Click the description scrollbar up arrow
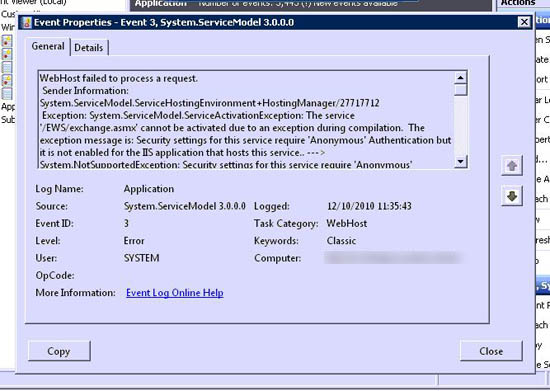Screen dimensions: 550x391 (x=461, y=78)
